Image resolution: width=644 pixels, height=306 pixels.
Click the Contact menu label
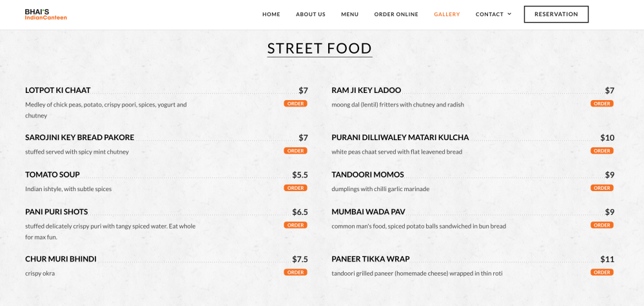489,14
